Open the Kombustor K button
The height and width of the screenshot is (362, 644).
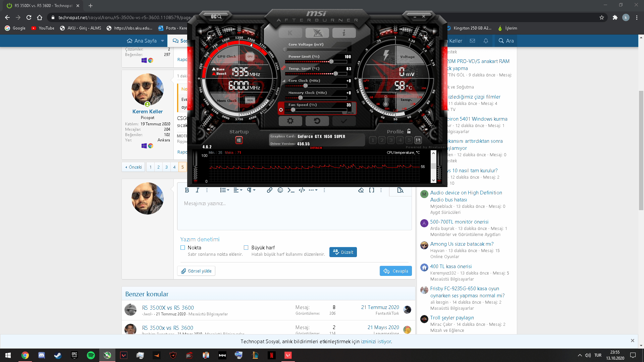(x=290, y=33)
